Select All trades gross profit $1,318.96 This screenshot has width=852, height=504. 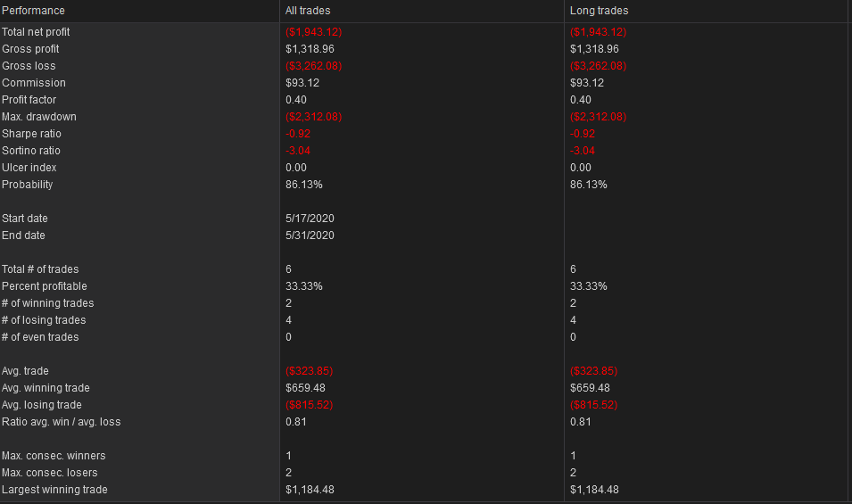(x=310, y=49)
